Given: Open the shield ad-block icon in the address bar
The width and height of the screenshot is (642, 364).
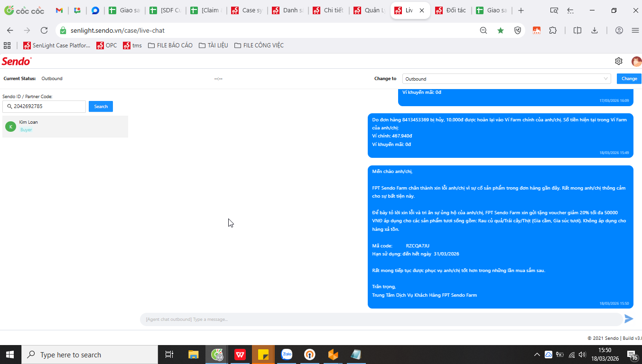Looking at the screenshot, I should point(518,30).
